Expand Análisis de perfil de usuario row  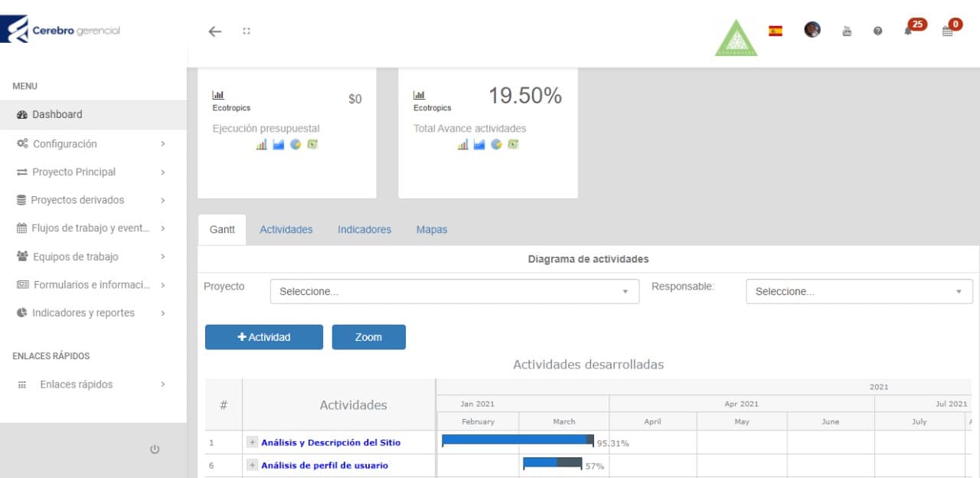[x=252, y=465]
